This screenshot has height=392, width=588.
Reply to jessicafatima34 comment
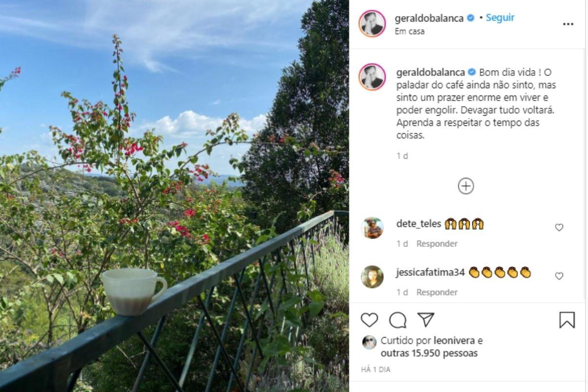click(437, 292)
